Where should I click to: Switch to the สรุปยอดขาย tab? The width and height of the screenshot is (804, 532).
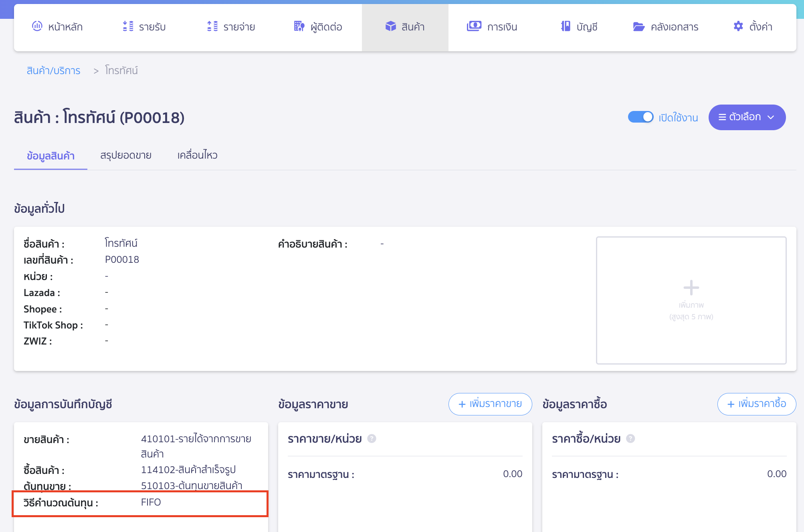coord(126,155)
